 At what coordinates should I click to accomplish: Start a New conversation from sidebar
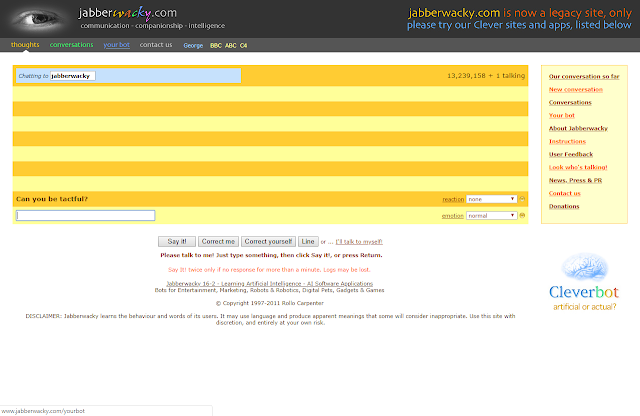coord(576,89)
